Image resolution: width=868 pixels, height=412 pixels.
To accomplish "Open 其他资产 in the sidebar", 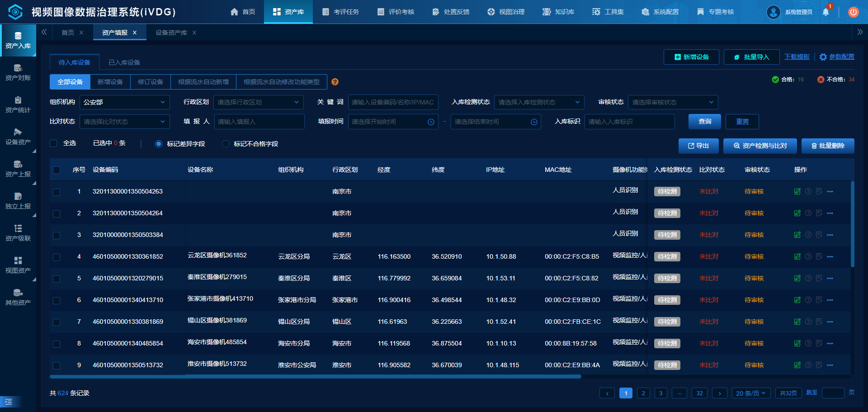I will point(18,297).
